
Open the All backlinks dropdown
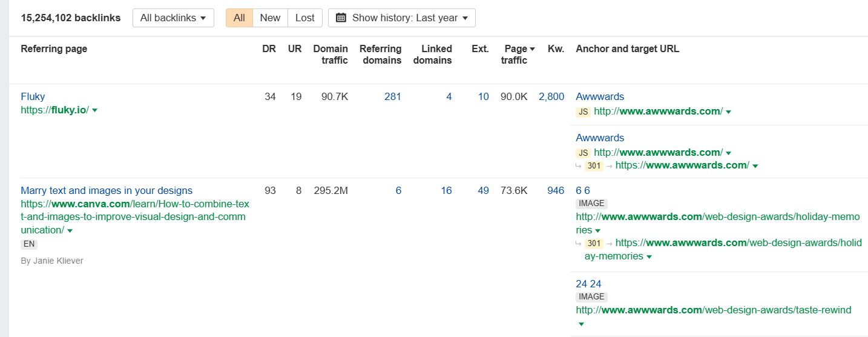(x=173, y=18)
